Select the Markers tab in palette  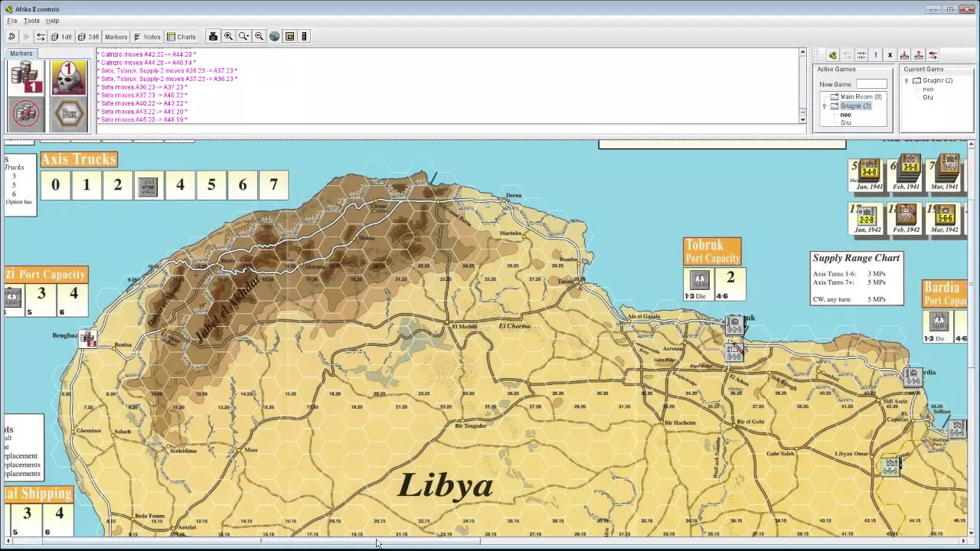click(x=21, y=54)
